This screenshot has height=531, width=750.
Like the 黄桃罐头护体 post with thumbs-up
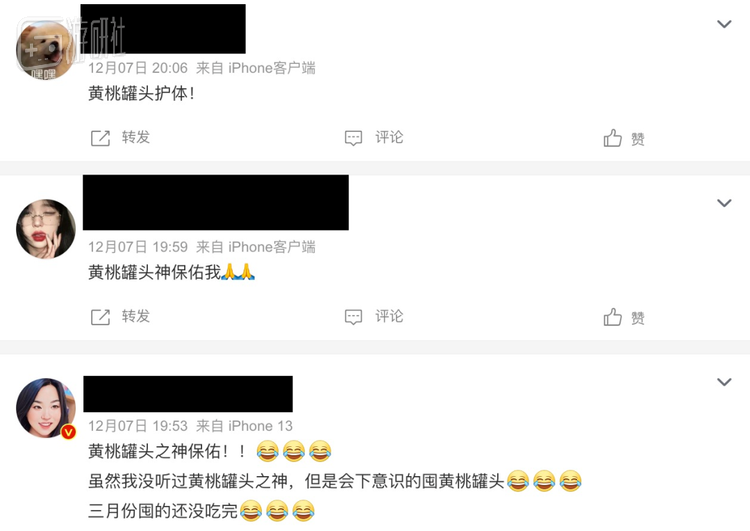pyautogui.click(x=613, y=138)
